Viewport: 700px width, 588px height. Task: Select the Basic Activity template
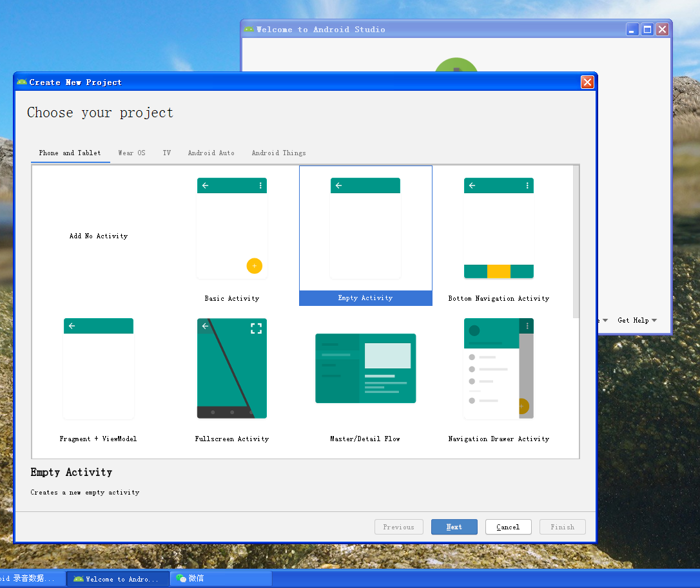tap(231, 236)
